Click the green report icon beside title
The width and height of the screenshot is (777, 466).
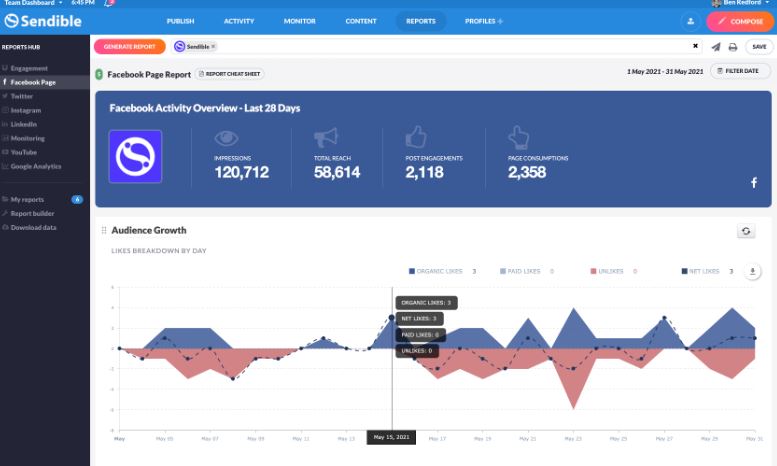click(x=99, y=74)
